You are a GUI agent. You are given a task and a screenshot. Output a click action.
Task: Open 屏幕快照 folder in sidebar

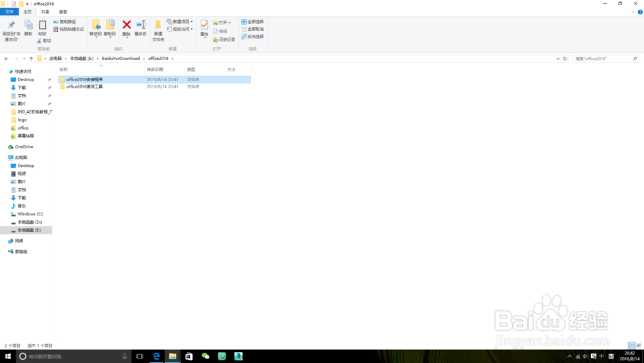point(26,136)
